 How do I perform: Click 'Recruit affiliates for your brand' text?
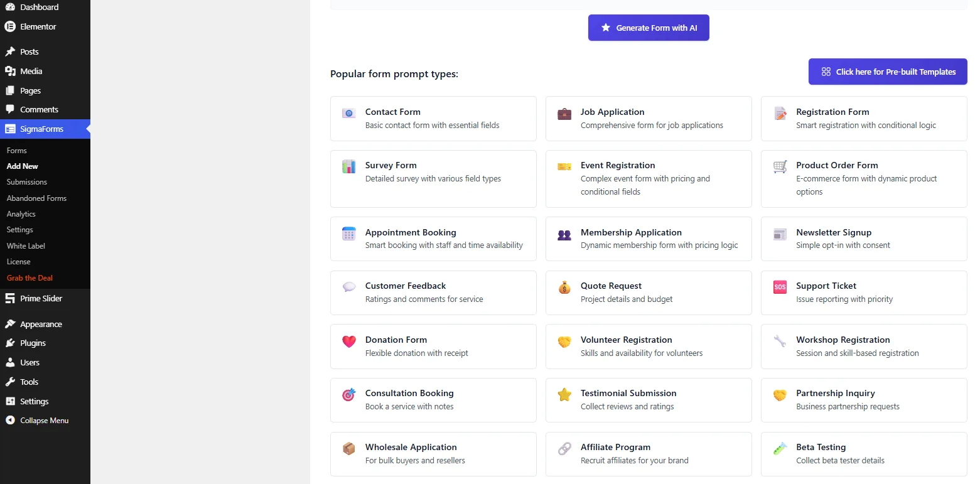(634, 460)
